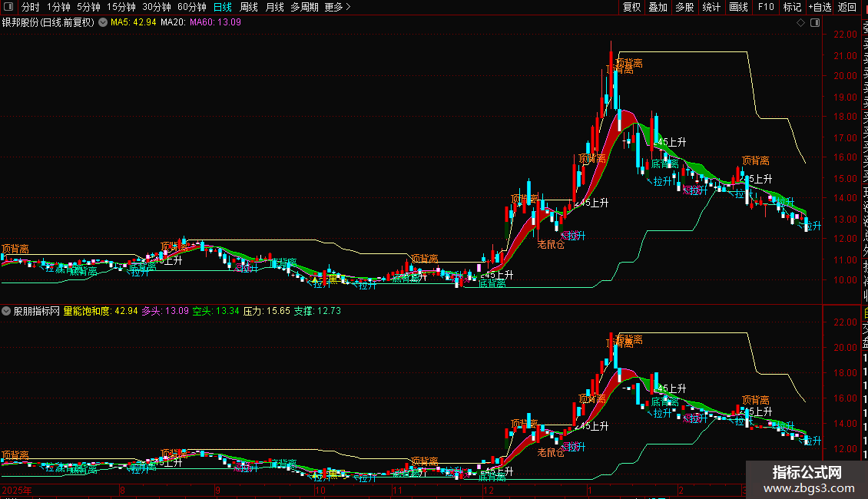The height and width of the screenshot is (499, 868).
Task: Switch to 月线 monthly chart
Action: click(274, 7)
